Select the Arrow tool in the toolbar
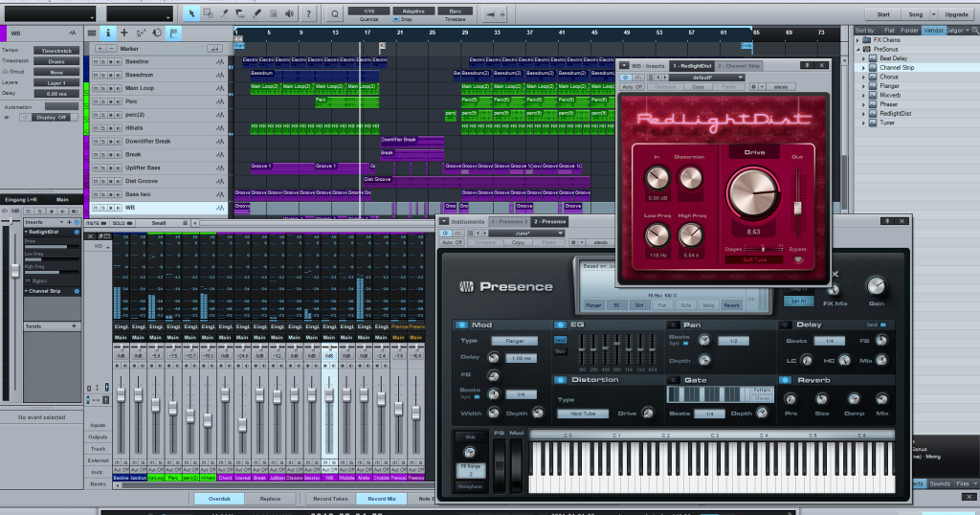This screenshot has height=515, width=980. click(x=191, y=13)
